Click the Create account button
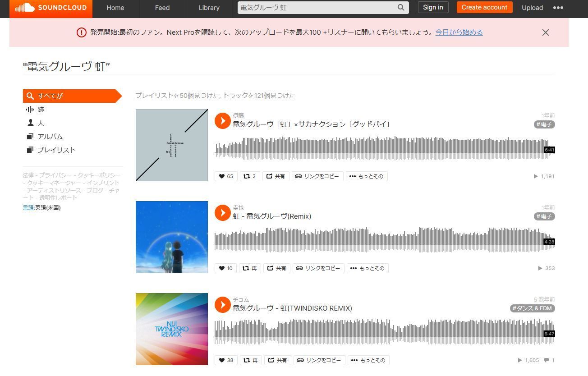This screenshot has height=376, width=588. click(x=484, y=7)
